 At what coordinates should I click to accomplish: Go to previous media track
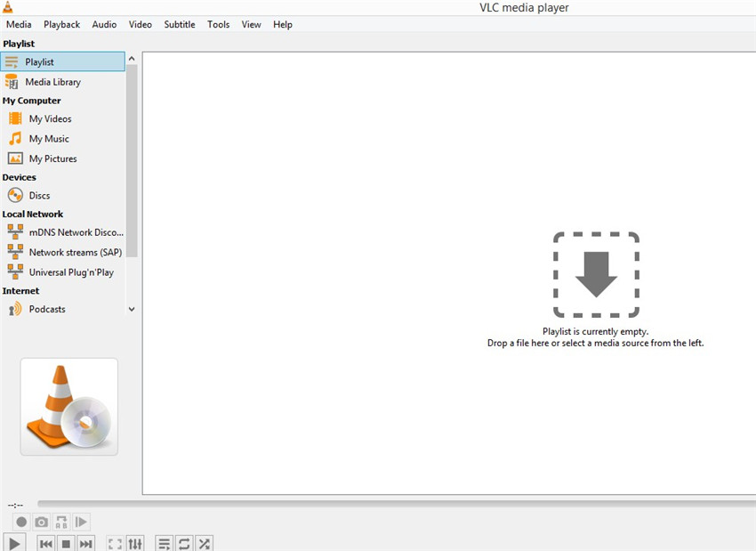[x=46, y=544]
